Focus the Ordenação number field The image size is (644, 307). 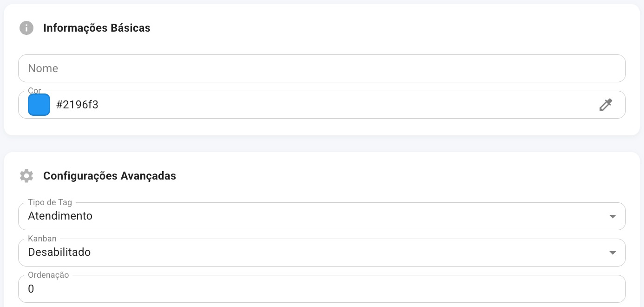point(322,289)
